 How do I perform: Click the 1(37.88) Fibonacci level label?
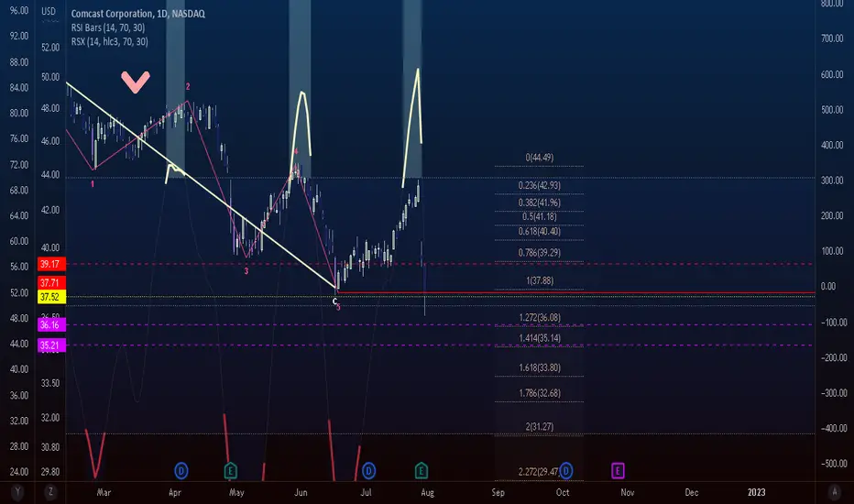[x=539, y=280]
